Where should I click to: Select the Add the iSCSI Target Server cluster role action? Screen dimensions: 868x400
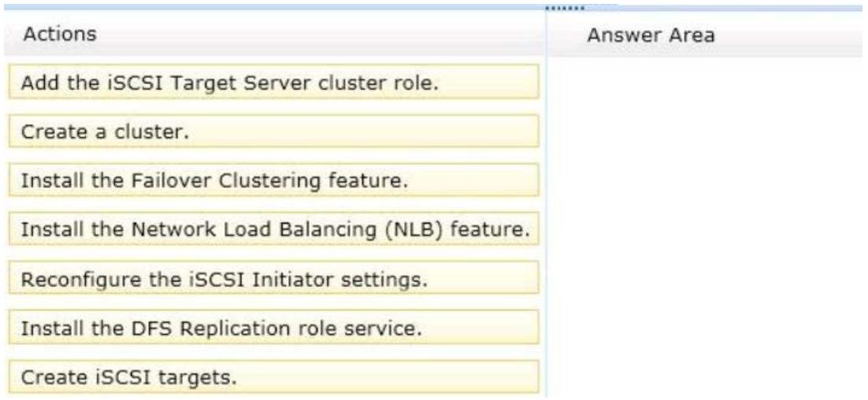click(x=273, y=82)
